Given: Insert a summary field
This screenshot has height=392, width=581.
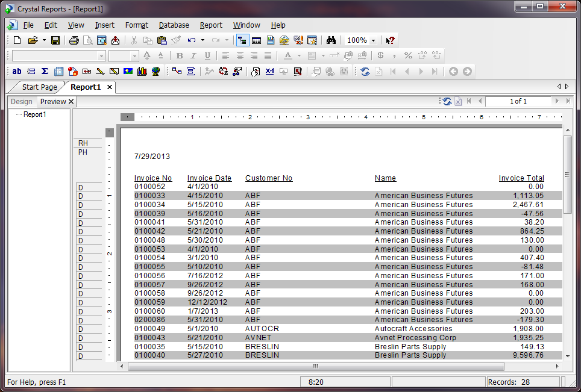Looking at the screenshot, I should [45, 71].
